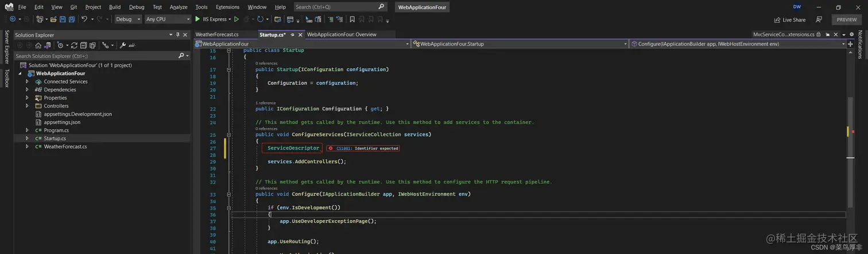
Task: Click the PREVIEW button
Action: tap(846, 19)
